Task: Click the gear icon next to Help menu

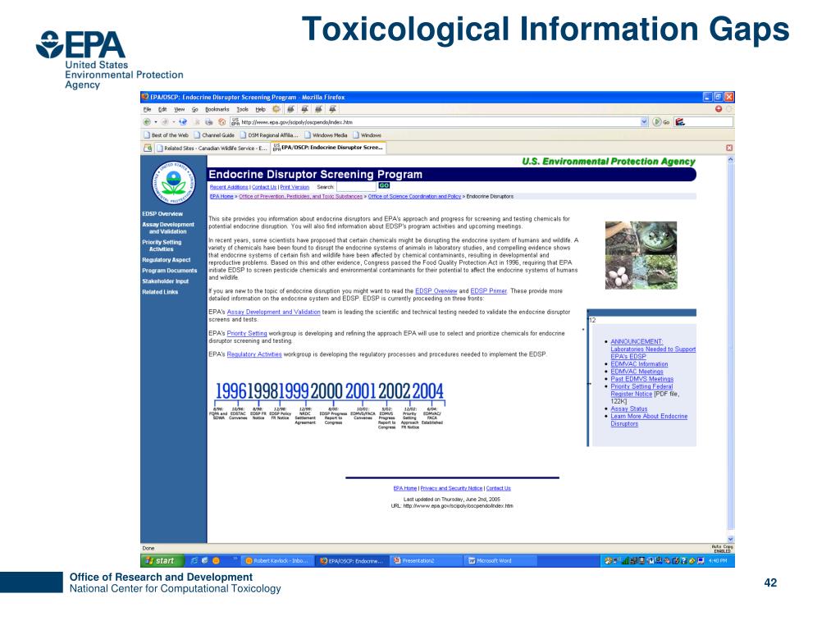Action: pyautogui.click(x=276, y=109)
